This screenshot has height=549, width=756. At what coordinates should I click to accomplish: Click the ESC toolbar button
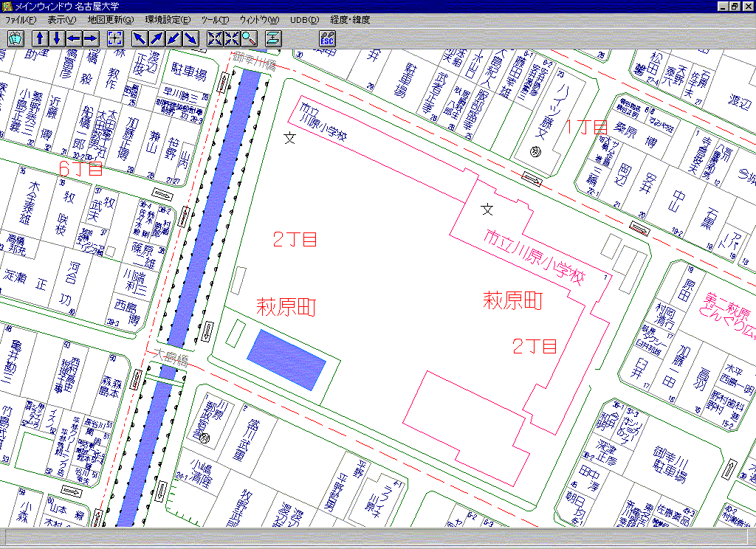(327, 38)
